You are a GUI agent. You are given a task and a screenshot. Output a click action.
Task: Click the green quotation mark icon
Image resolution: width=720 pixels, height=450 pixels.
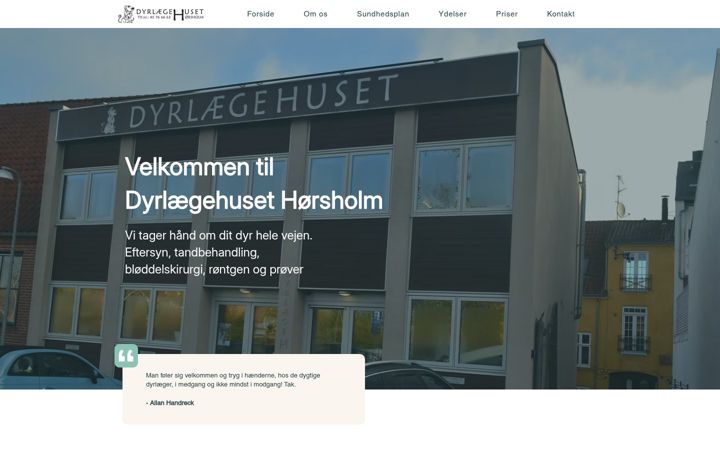tap(126, 356)
